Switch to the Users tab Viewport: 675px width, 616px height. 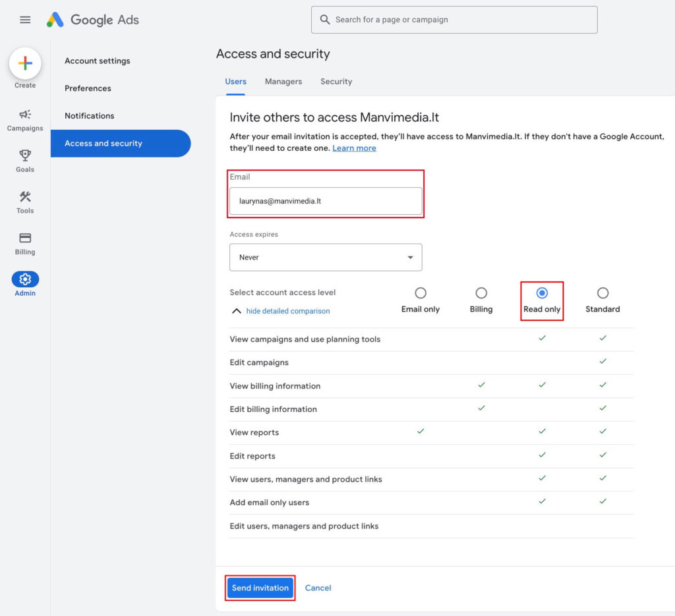235,81
